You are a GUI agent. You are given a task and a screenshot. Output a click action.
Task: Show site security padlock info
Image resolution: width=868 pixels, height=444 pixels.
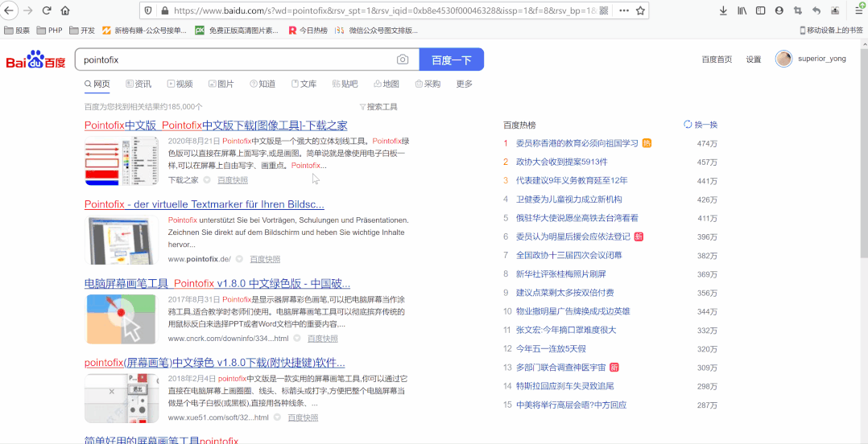click(164, 10)
